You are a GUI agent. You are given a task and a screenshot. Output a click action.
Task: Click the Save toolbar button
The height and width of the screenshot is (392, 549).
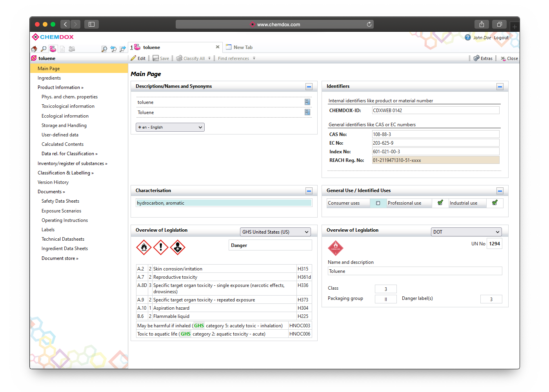pos(161,58)
